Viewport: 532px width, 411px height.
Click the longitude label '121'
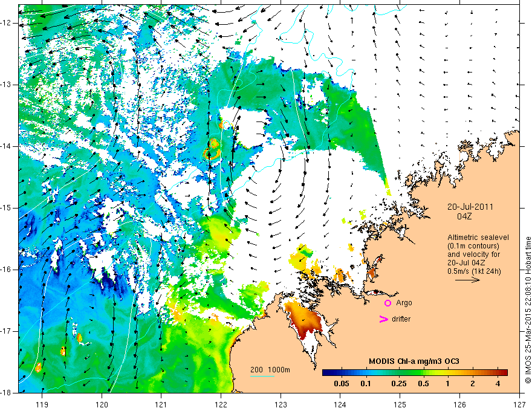point(161,404)
